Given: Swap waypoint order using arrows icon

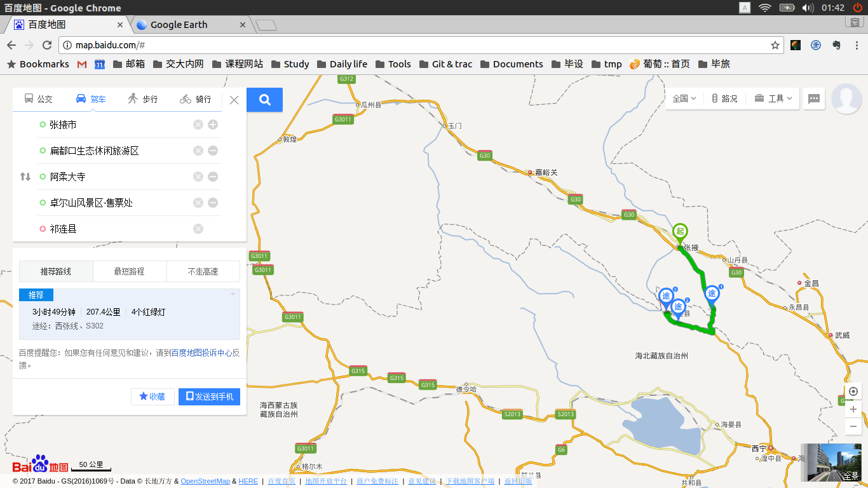Looking at the screenshot, I should point(25,177).
